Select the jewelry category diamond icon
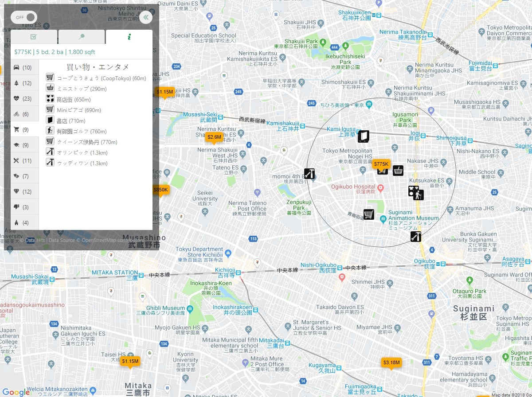532x397 pixels. (16, 191)
